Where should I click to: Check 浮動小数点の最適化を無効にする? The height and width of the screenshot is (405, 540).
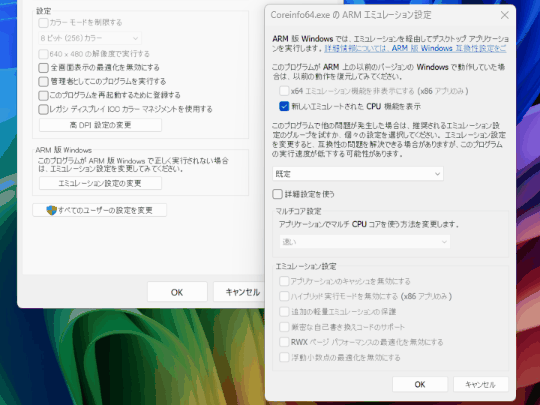tap(284, 357)
